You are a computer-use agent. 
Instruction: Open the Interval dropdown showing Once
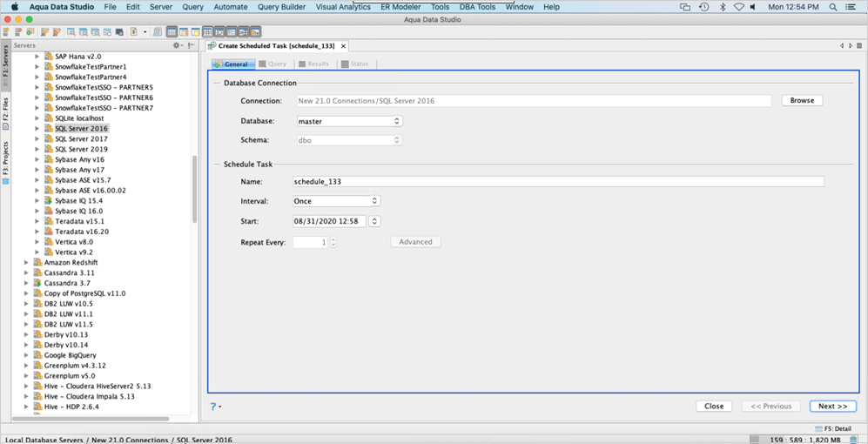(x=336, y=201)
